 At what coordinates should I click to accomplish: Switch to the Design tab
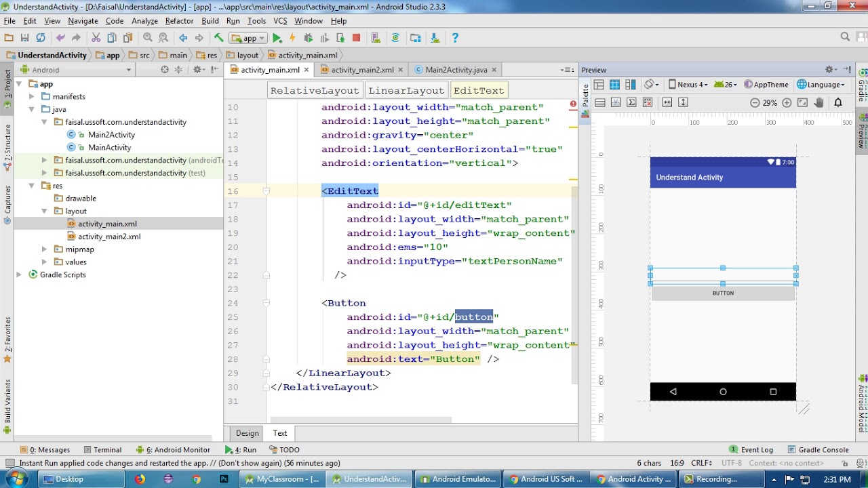coord(248,433)
